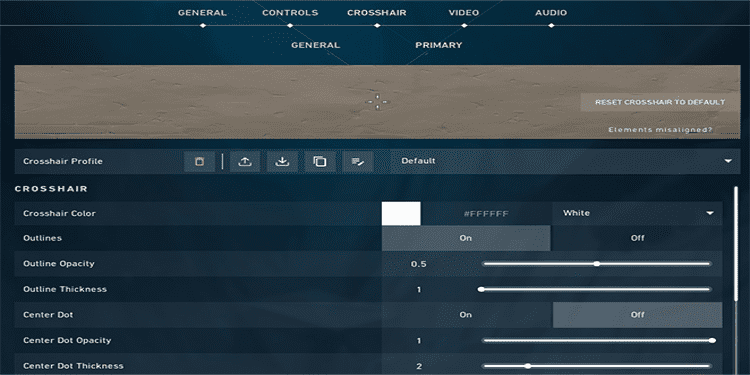Viewport: 750px width, 375px height.
Task: Turn Outlines Off
Action: tap(637, 238)
